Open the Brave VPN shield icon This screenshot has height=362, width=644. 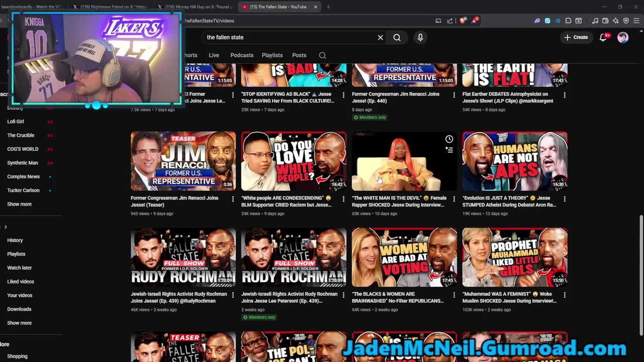click(626, 21)
